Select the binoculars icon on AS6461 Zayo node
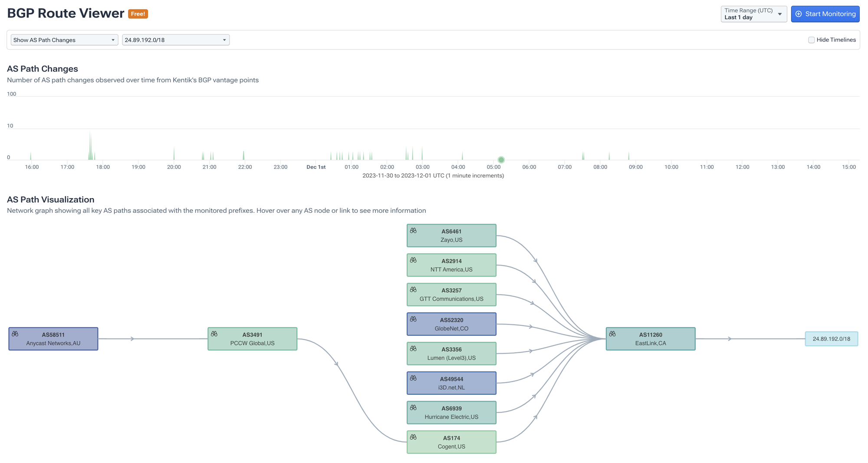Screen dimensions: 868x463 point(414,230)
